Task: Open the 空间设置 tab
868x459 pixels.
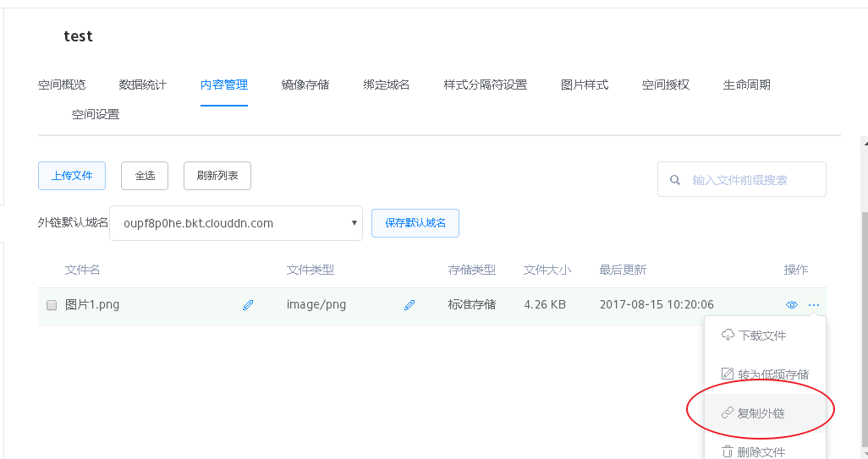Action: [96, 114]
